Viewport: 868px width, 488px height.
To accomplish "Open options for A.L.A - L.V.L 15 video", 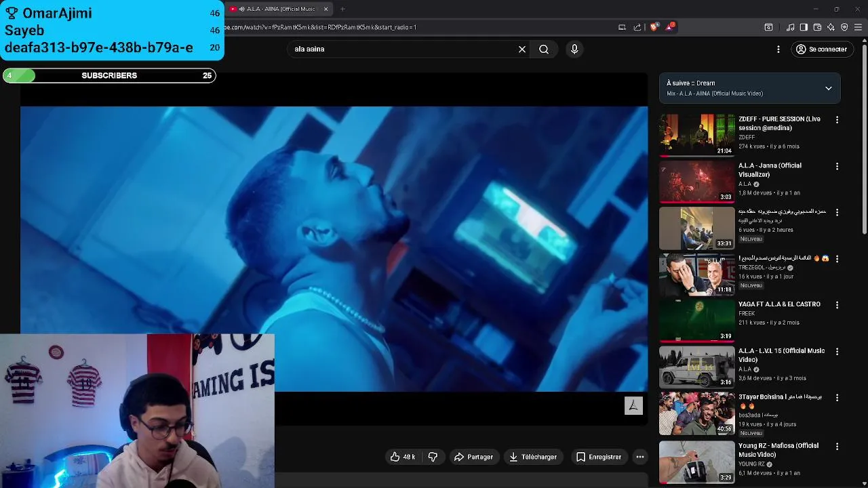I will pos(837,351).
